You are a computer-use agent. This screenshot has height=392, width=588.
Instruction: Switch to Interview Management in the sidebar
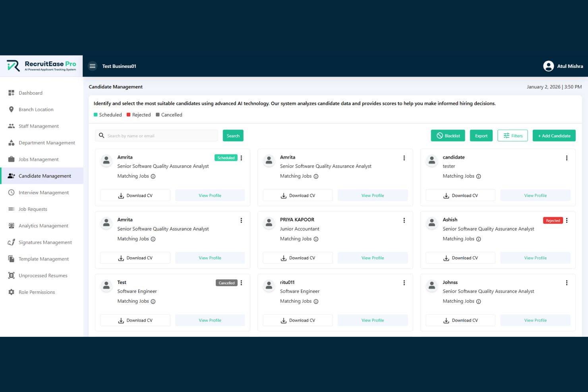click(11, 192)
